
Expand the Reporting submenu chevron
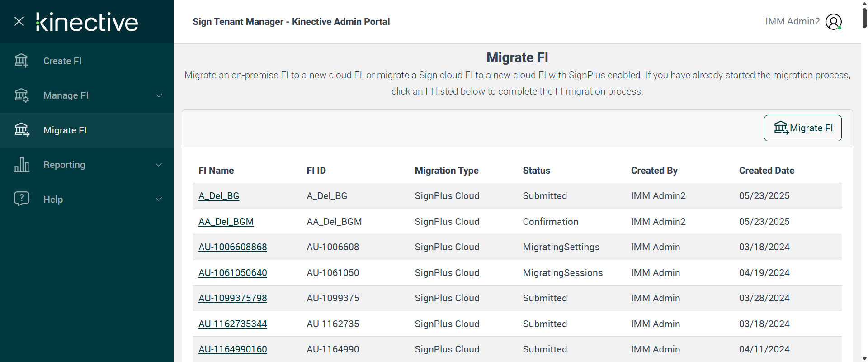[x=159, y=165]
